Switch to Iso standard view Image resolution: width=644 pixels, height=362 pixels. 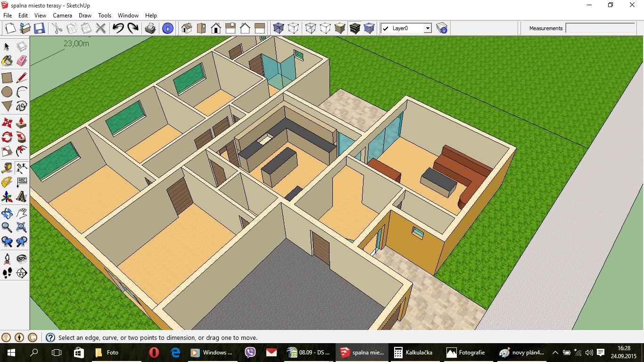(187, 28)
